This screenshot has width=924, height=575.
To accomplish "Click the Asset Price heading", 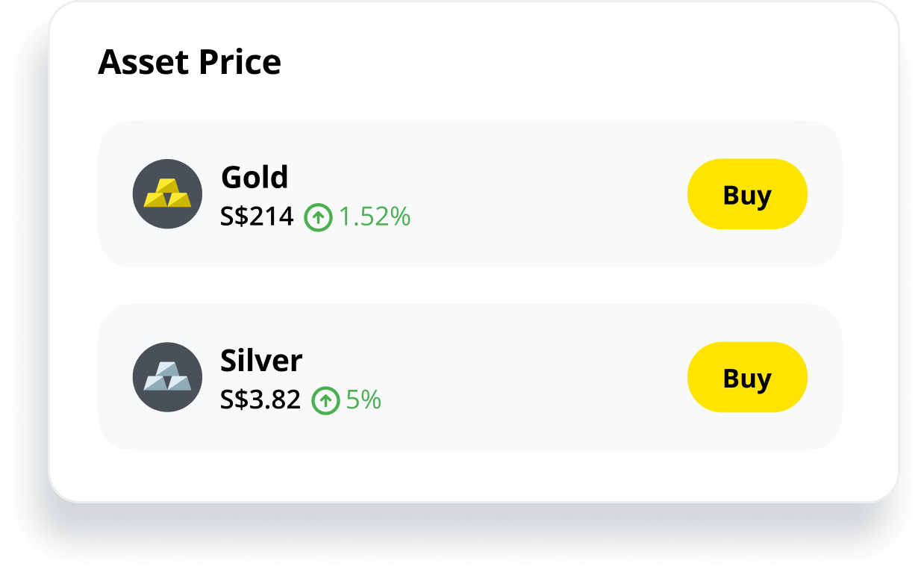I will tap(190, 62).
